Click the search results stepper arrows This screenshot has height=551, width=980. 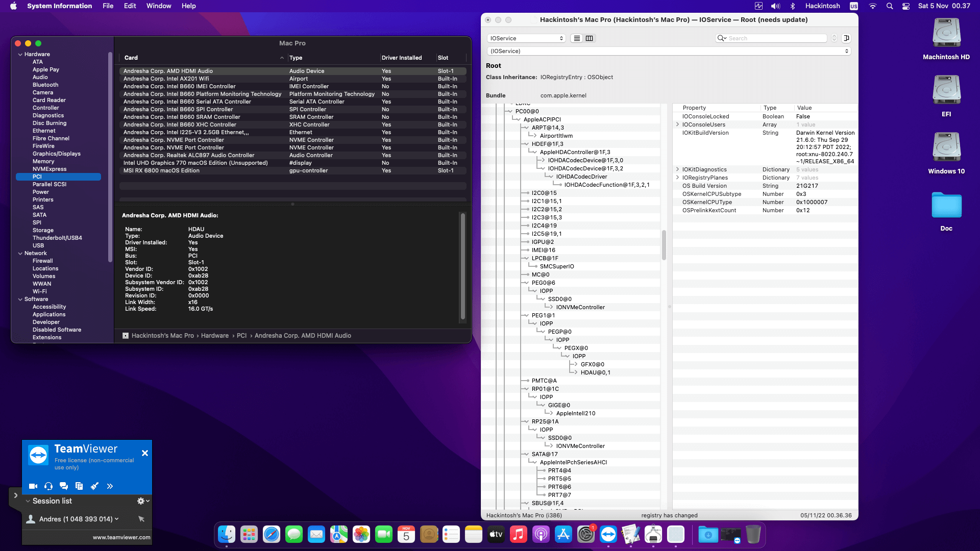[x=835, y=38]
